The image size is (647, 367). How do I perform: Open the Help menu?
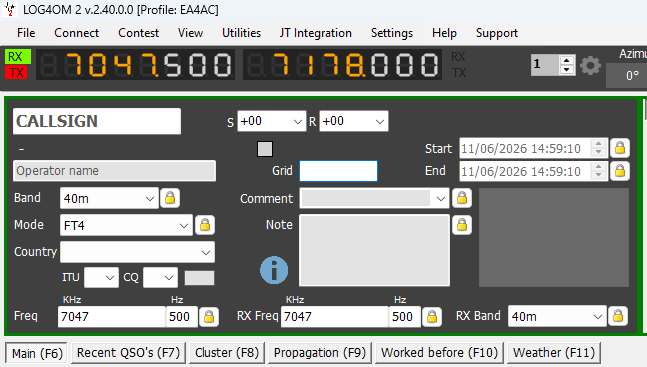444,33
